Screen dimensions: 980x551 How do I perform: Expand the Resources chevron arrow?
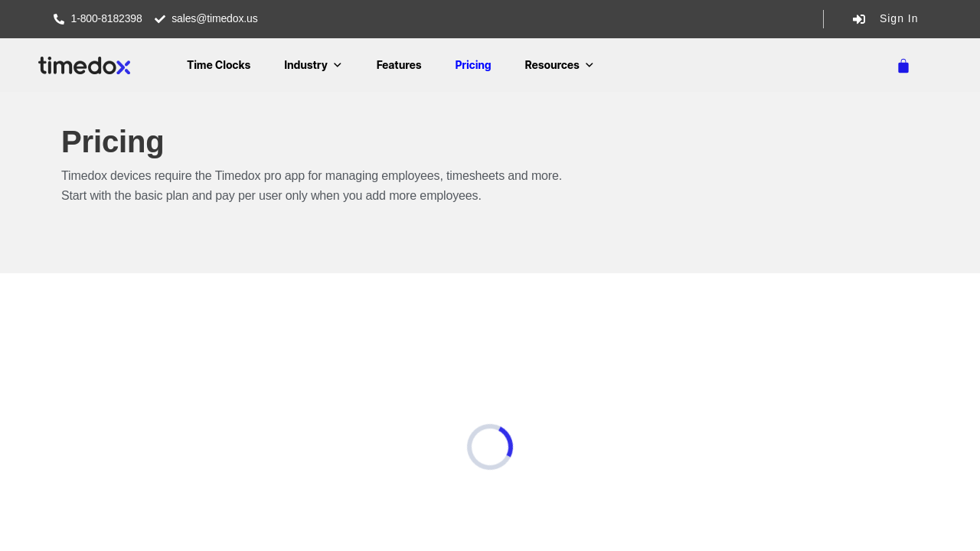[x=590, y=65]
